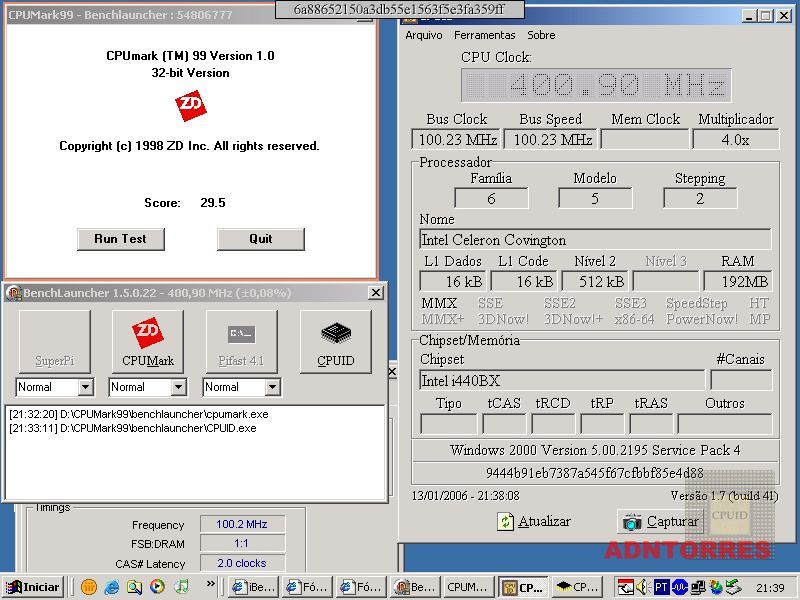Viewport: 800px width, 600px height.
Task: Click the taskbar clock showing 21:39
Action: [770, 588]
